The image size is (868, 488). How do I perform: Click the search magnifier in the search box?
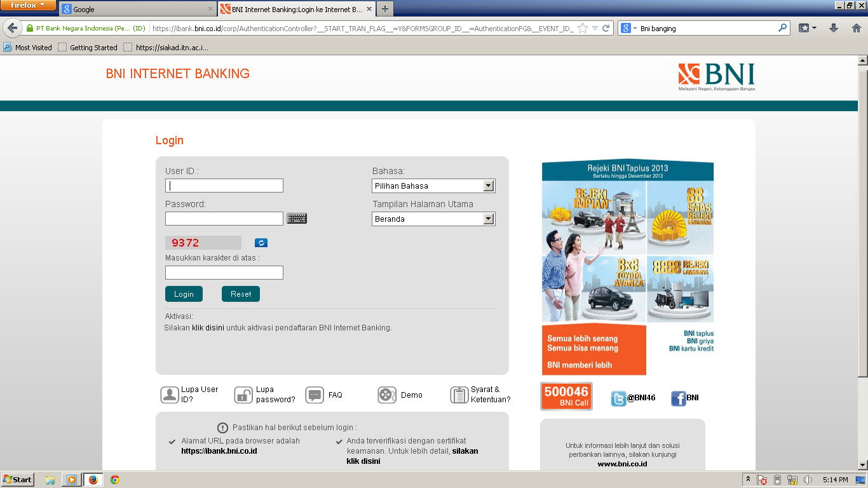tap(782, 28)
